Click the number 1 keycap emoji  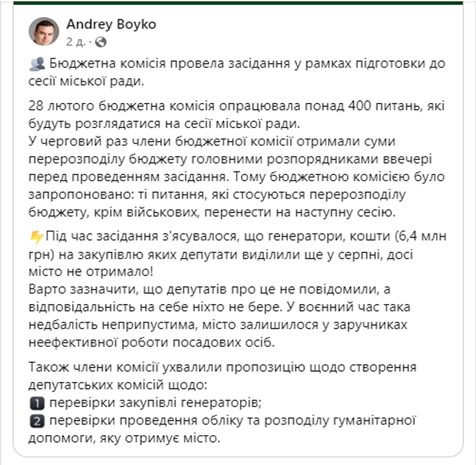(36, 402)
